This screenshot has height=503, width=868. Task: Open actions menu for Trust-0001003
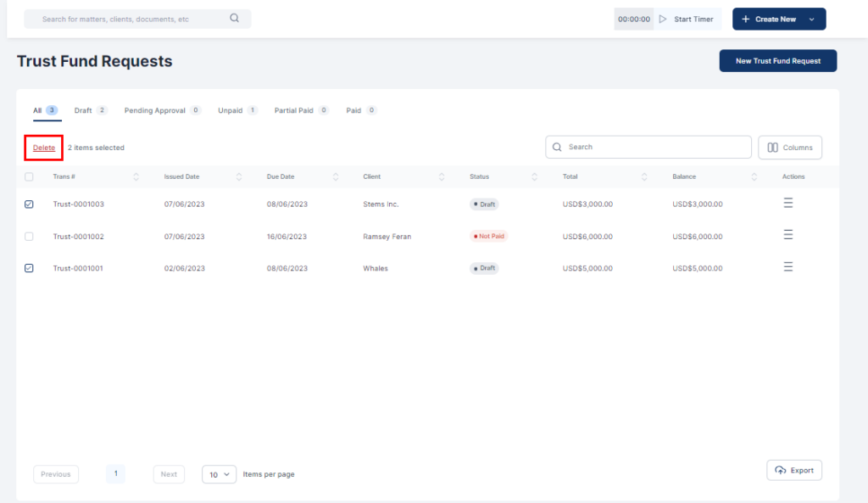[787, 203]
